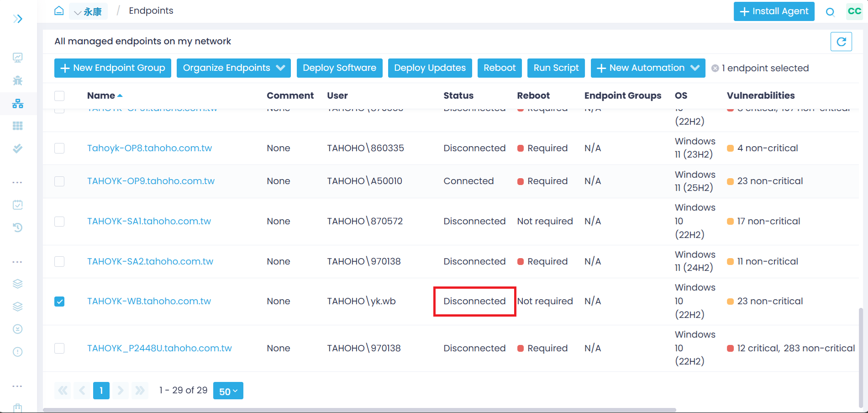Toggle the select-all checkbox in header
Screen dimensions: 868x413
tap(59, 95)
